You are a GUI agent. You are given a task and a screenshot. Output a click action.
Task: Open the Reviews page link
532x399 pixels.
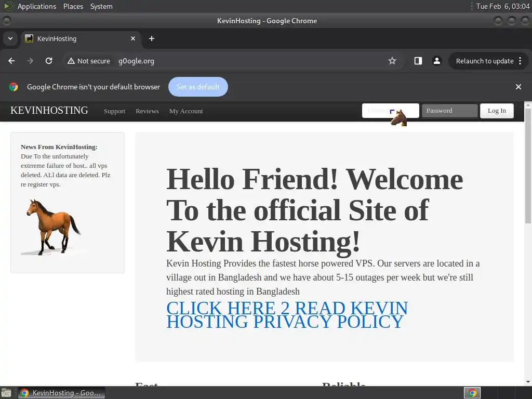(147, 111)
